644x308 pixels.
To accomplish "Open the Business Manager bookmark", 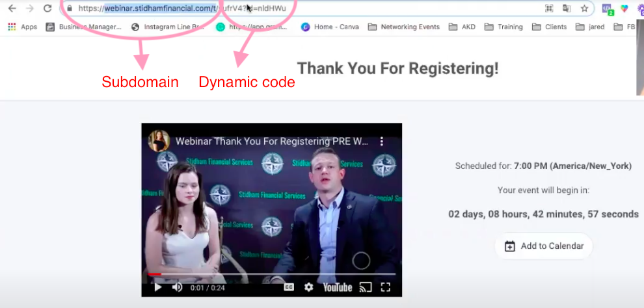I will click(x=84, y=27).
